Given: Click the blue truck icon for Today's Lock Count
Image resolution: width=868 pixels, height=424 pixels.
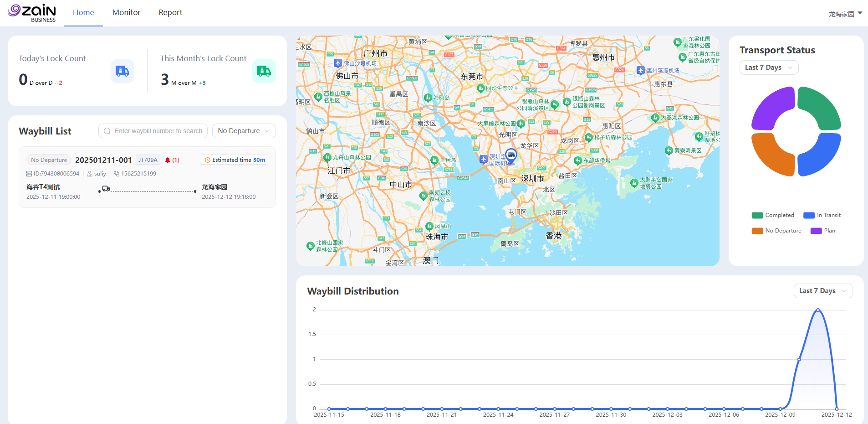Looking at the screenshot, I should [122, 71].
